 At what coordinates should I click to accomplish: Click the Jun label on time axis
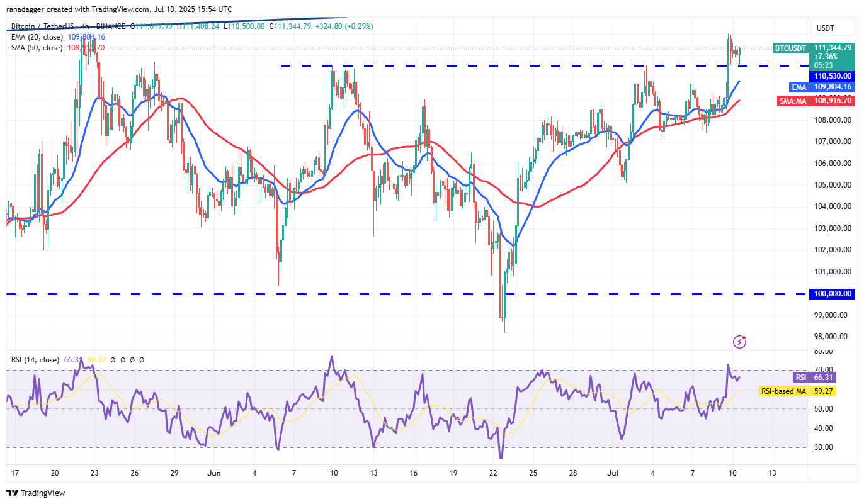pos(214,473)
